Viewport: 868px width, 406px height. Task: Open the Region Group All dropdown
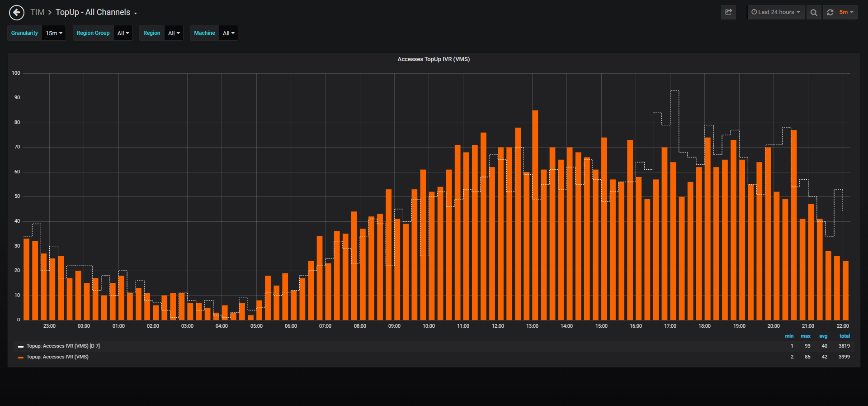pyautogui.click(x=123, y=33)
